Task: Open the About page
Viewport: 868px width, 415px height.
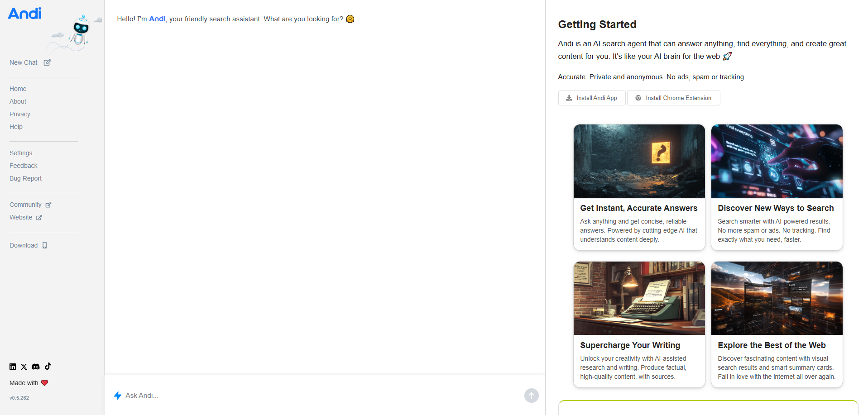Action: point(18,101)
